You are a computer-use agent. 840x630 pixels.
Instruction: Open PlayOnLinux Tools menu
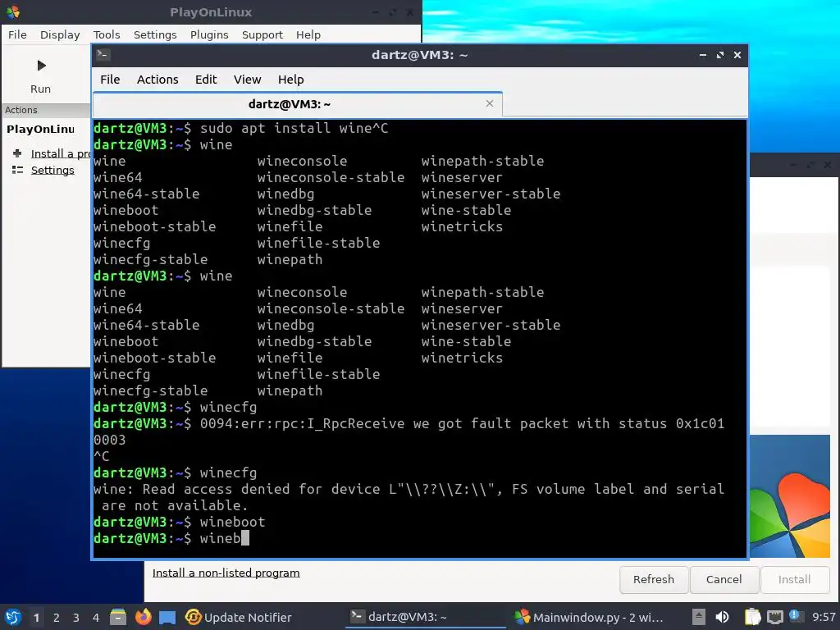pyautogui.click(x=107, y=34)
